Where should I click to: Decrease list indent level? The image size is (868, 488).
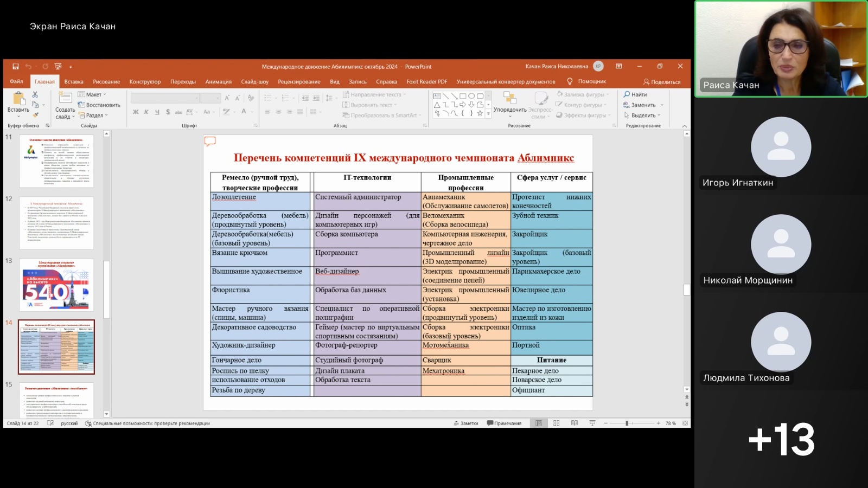pyautogui.click(x=305, y=98)
